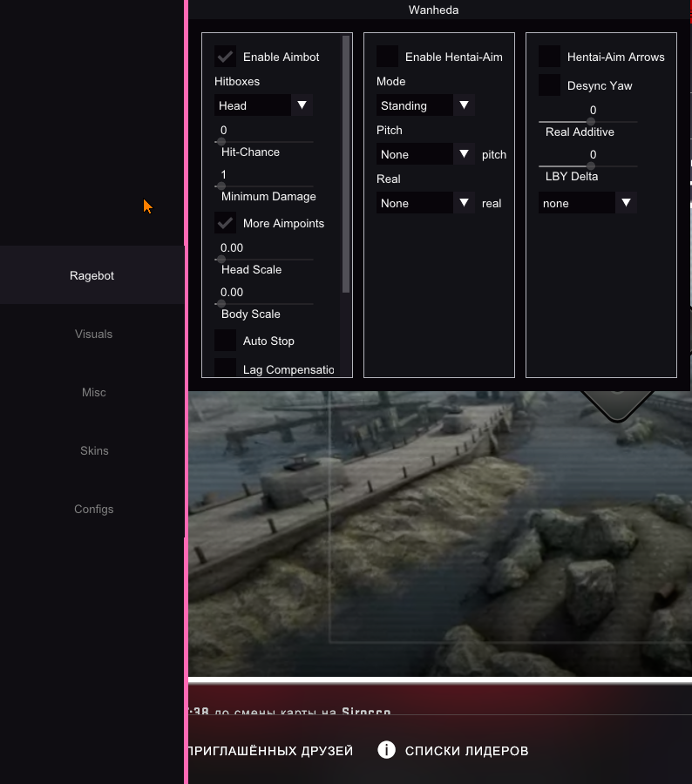Uncheck the More Aimpoints checkbox
This screenshot has width=692, height=784.
coord(226,223)
